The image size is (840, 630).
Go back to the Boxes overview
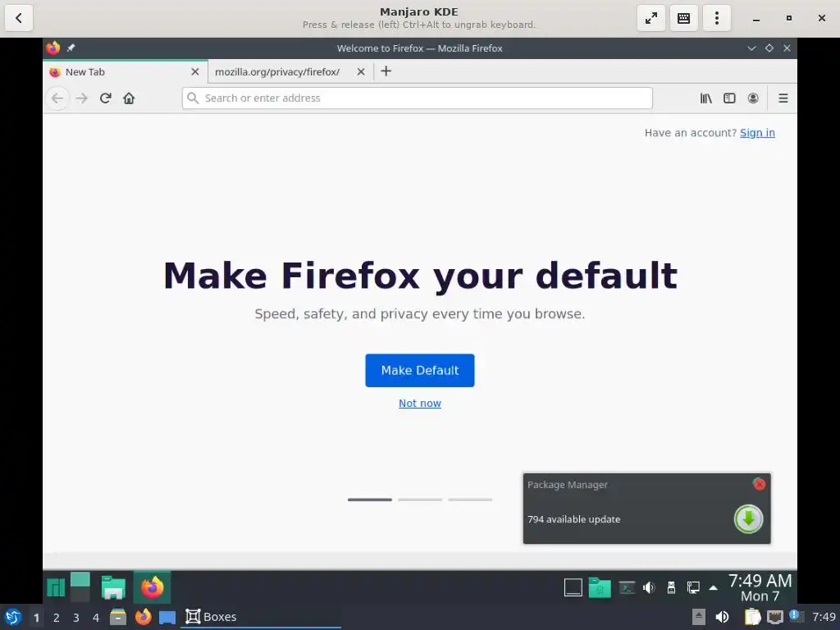(x=19, y=18)
